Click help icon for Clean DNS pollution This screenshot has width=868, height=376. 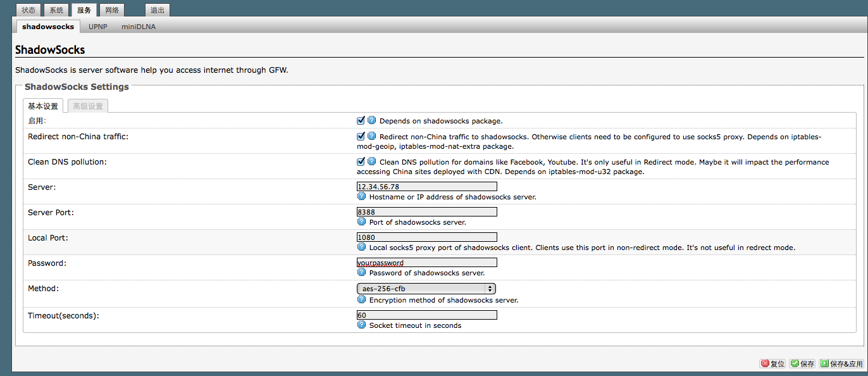372,161
